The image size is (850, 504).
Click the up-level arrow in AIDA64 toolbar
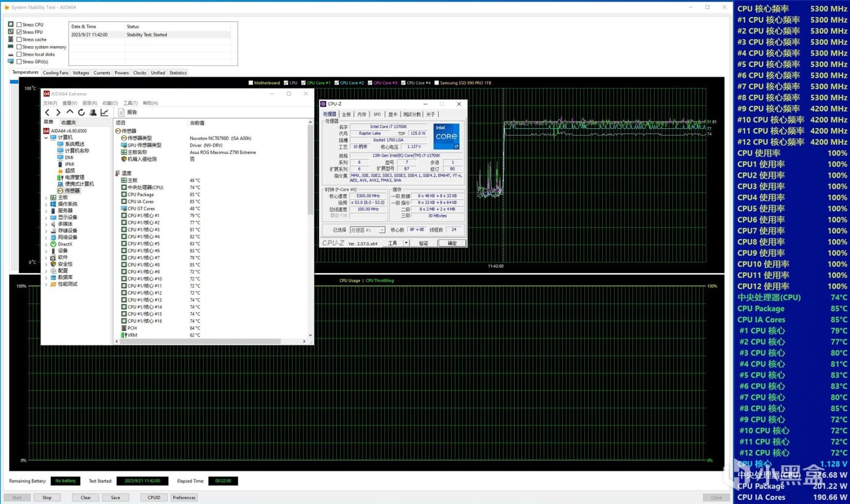[x=70, y=113]
